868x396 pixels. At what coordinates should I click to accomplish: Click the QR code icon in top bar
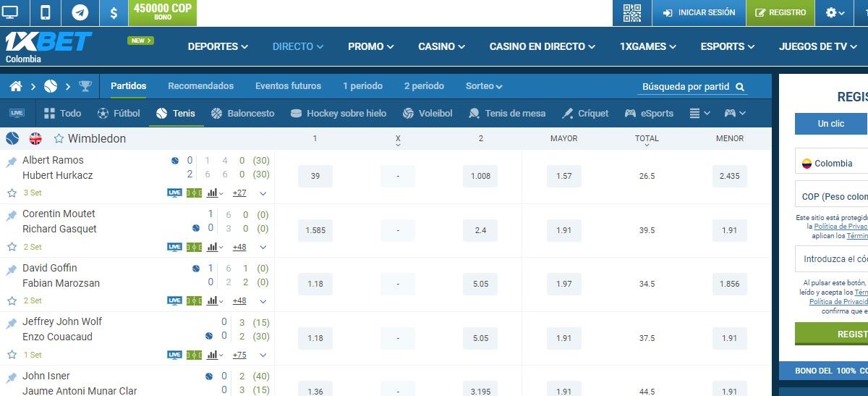click(x=632, y=13)
